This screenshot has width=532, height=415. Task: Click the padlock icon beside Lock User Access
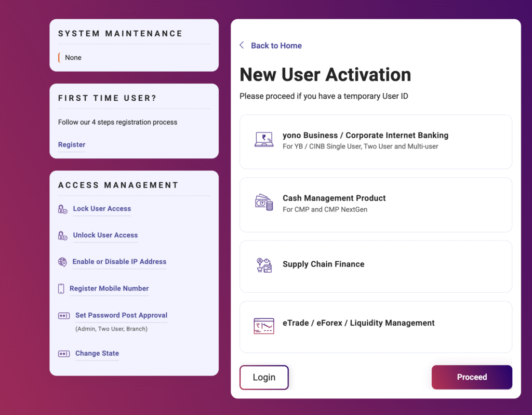point(63,209)
